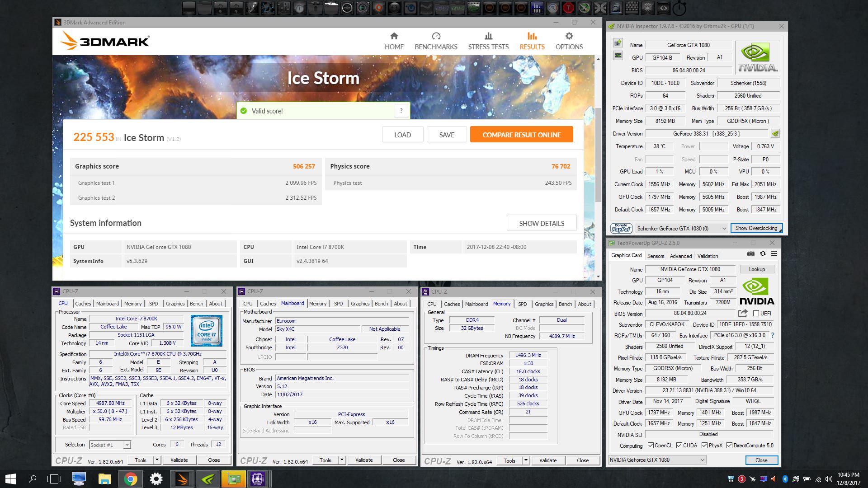Toggle the OpenCL checkbox in GPU-Z
The width and height of the screenshot is (868, 488).
[x=651, y=446]
